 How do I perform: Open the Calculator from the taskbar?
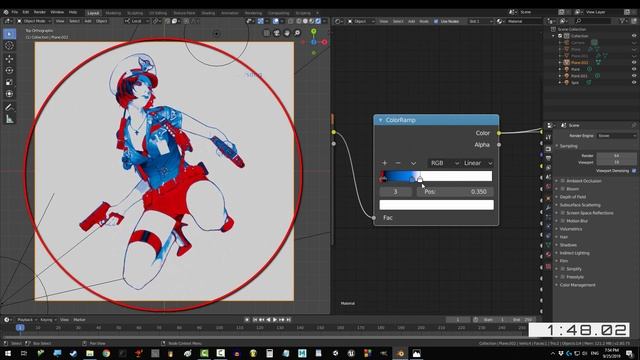coord(269,353)
